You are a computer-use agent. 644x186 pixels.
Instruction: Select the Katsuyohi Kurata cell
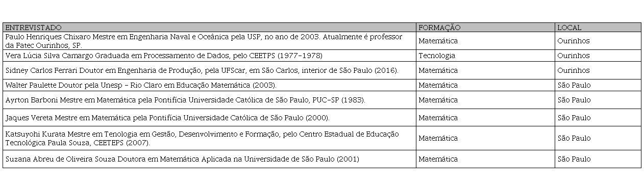pyautogui.click(x=209, y=138)
